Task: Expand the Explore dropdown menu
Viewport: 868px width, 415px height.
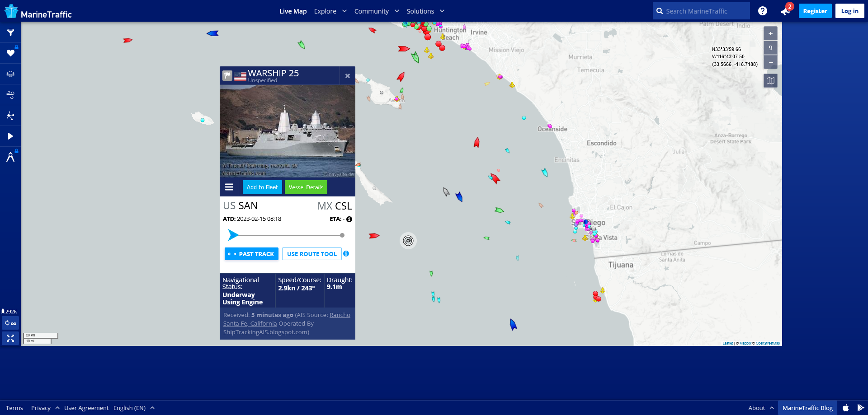Action: (330, 11)
